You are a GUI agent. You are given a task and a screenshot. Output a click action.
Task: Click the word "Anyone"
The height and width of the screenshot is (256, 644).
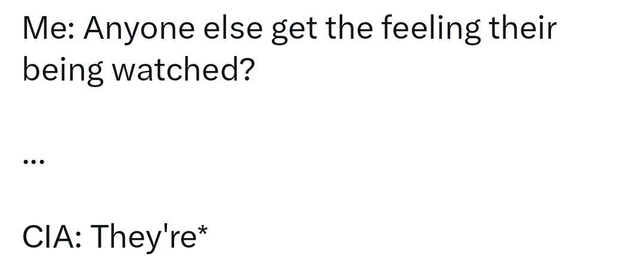pyautogui.click(x=139, y=30)
